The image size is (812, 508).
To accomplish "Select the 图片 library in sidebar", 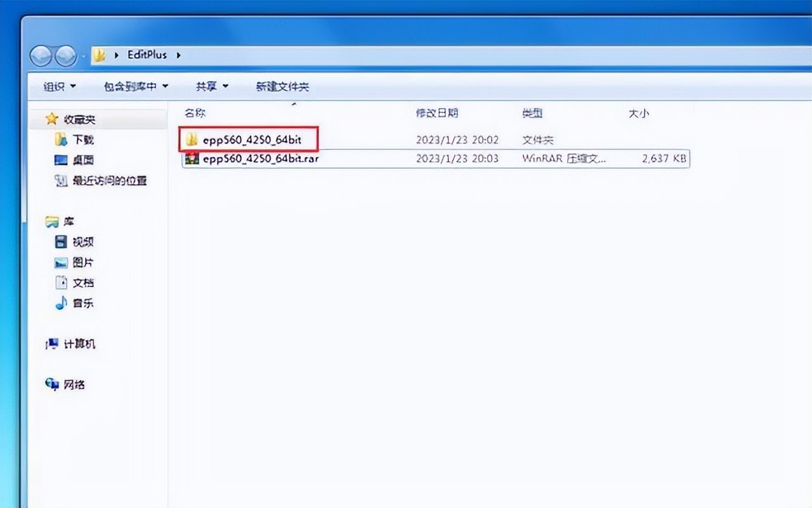I will pos(83,262).
